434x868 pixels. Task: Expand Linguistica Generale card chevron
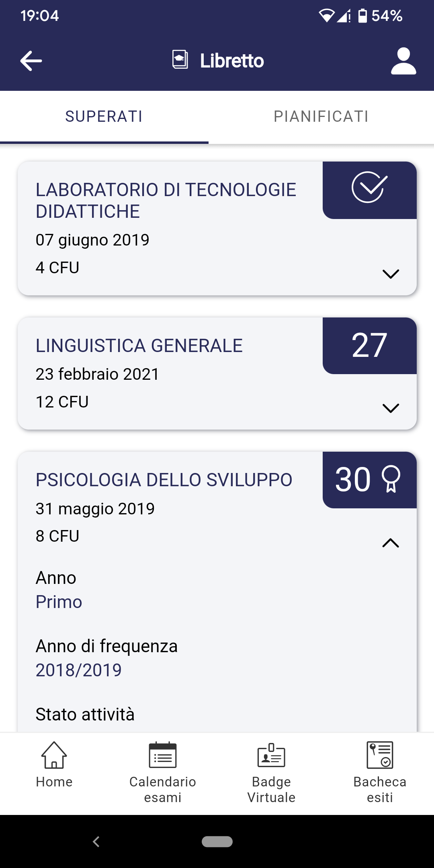(x=391, y=408)
